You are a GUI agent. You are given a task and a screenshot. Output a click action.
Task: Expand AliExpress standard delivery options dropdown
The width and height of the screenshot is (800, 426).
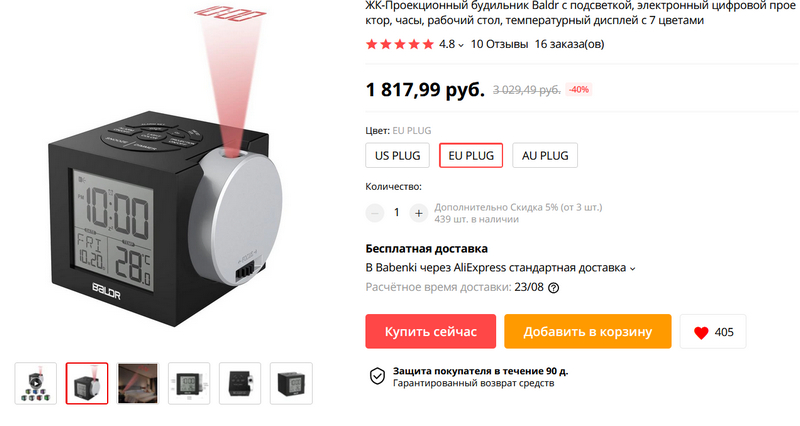point(632,269)
